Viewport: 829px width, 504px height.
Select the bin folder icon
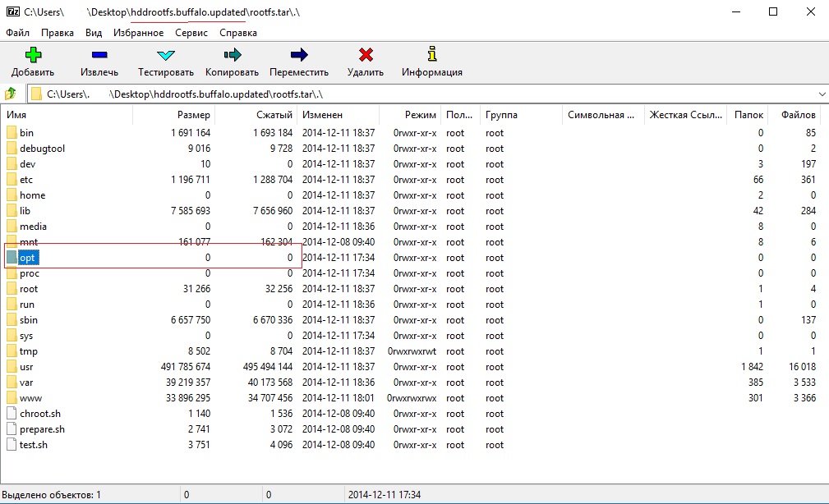[x=12, y=133]
